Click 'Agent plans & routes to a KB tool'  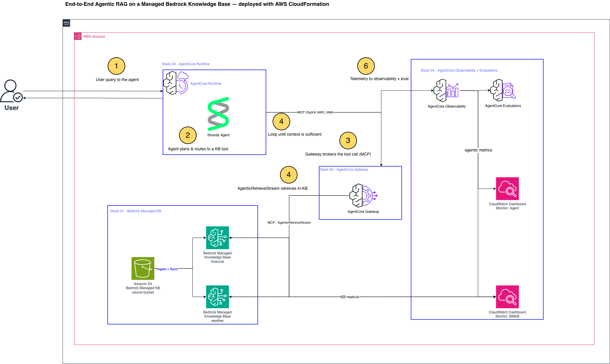click(x=198, y=149)
